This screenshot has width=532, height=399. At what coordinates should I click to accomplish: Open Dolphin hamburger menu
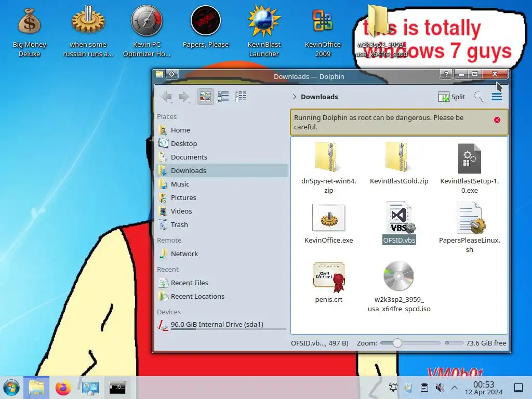[497, 97]
